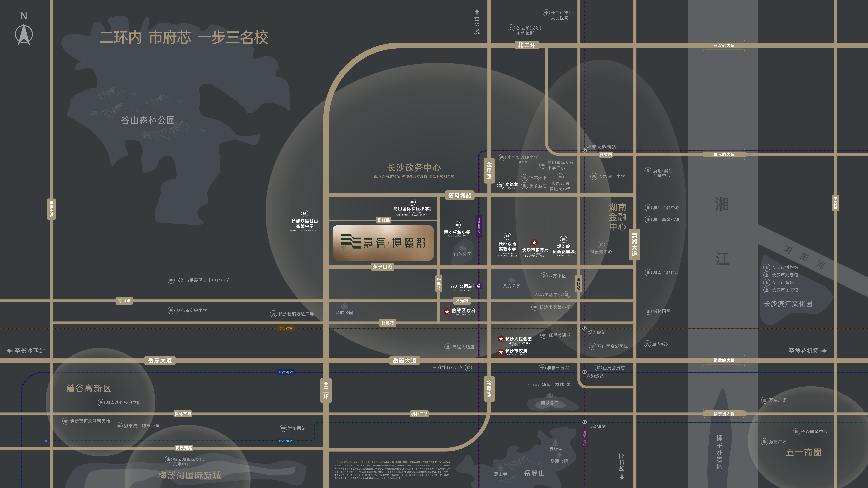The image size is (868, 488).
Task: Click the bus icon beside 汽车西站
Action: coord(283,428)
